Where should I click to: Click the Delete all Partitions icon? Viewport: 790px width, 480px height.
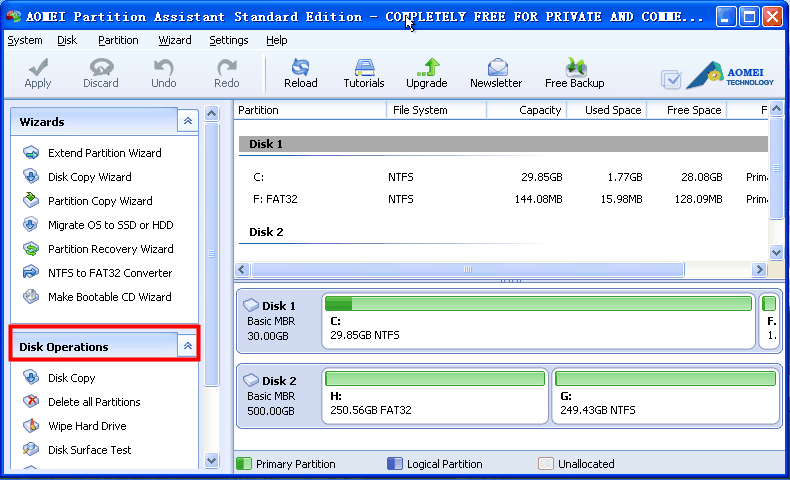click(x=31, y=401)
